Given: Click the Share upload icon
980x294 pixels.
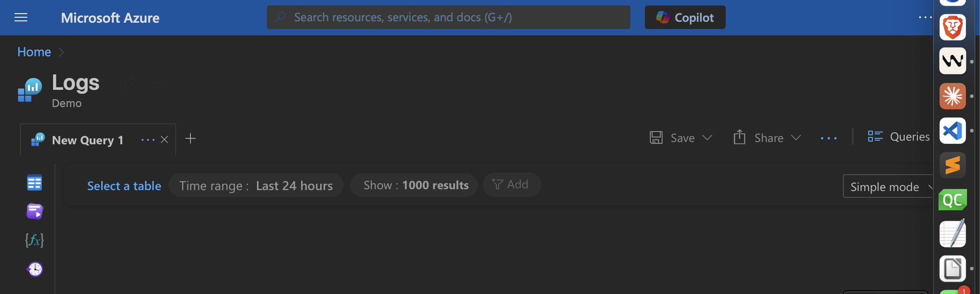Looking at the screenshot, I should pyautogui.click(x=739, y=137).
